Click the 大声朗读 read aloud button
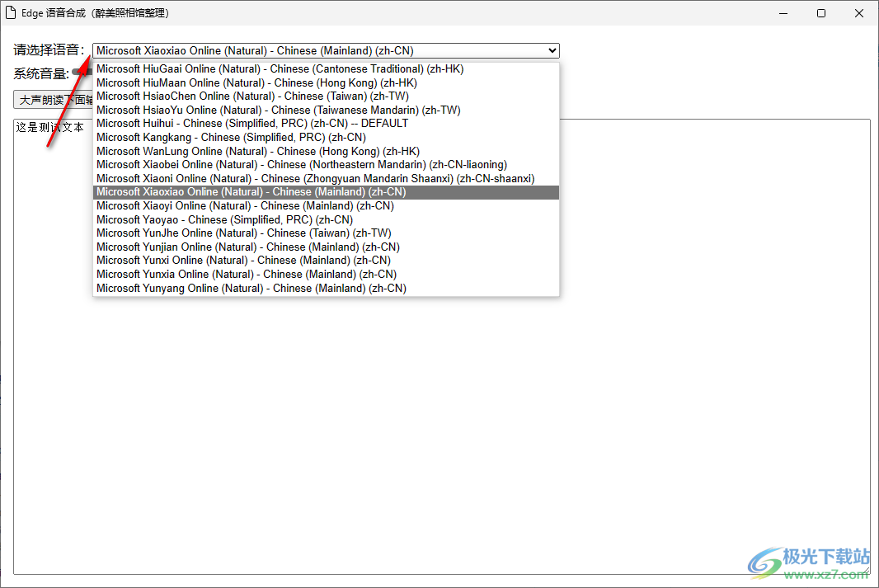 coord(54,100)
